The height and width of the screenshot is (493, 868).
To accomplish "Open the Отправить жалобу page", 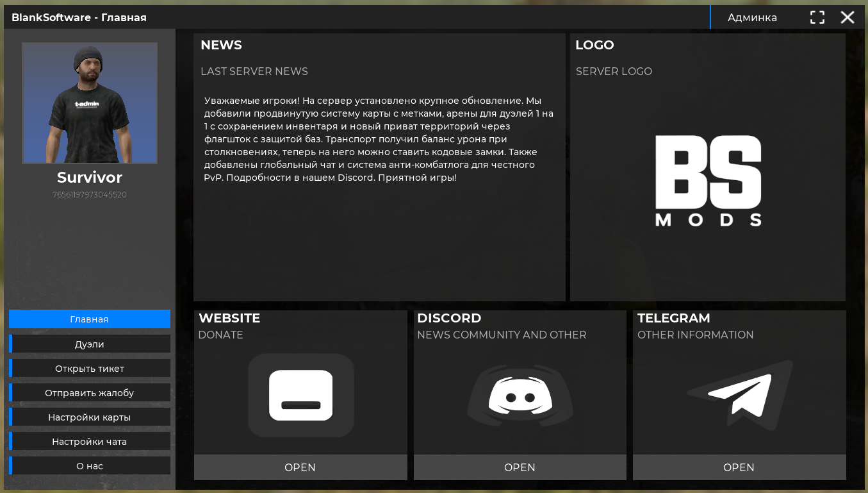I will point(90,392).
